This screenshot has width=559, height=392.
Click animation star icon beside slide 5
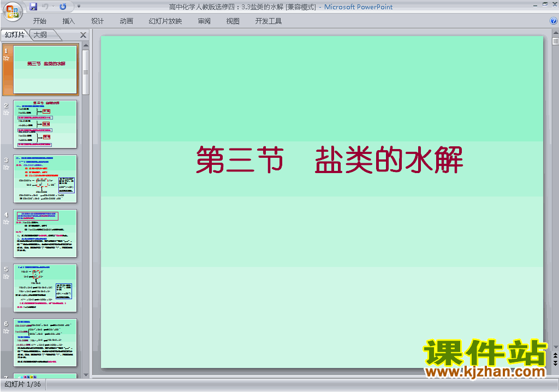click(6, 276)
